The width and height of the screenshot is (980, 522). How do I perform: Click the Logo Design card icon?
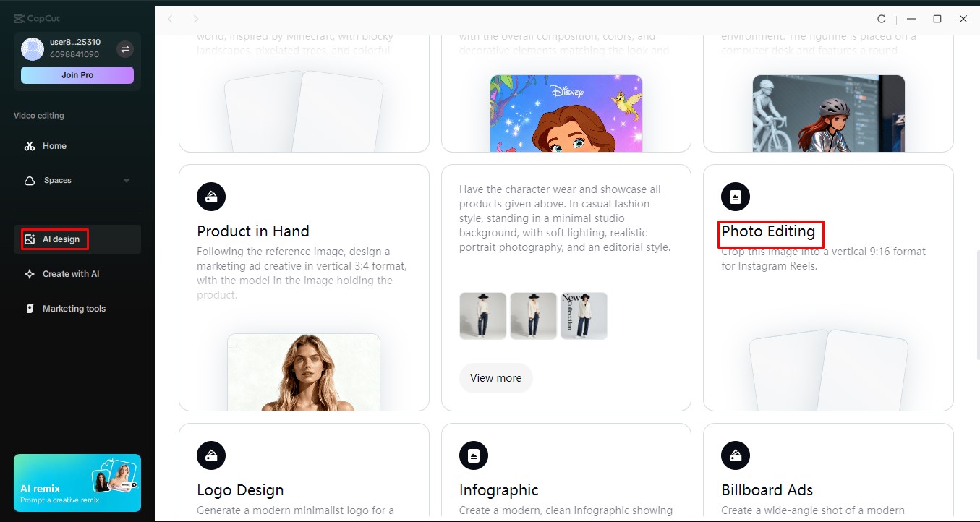[x=210, y=455]
